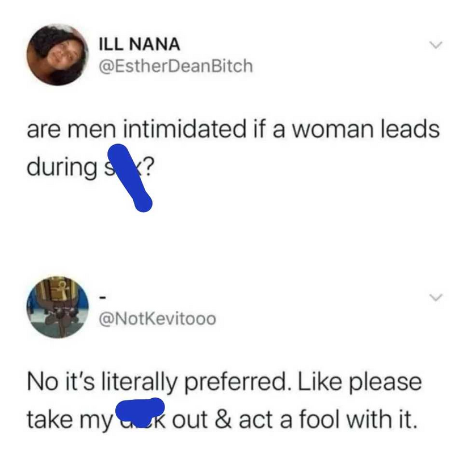The width and height of the screenshot is (476, 464).
Task: Visit the @EstherDeanBitch handle link
Action: tap(176, 66)
